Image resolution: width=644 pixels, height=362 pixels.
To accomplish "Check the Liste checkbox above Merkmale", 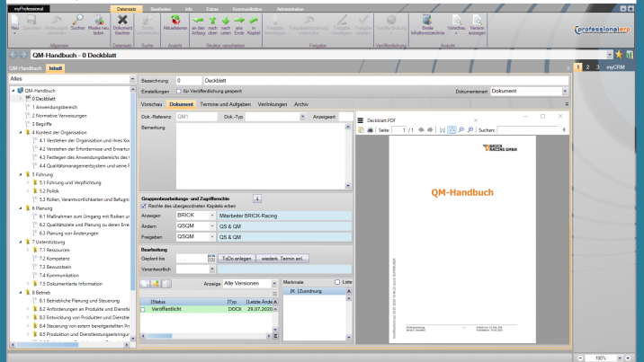I will click(x=337, y=282).
